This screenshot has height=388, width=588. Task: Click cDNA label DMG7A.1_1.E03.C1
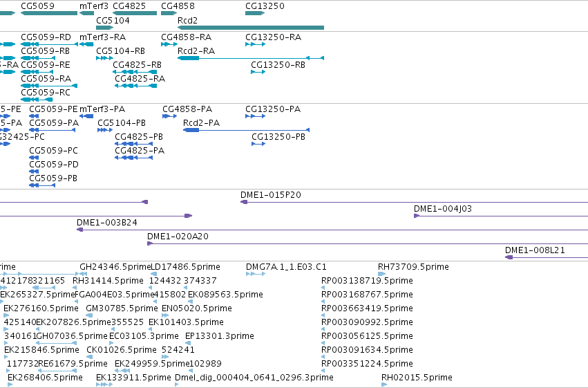(x=286, y=267)
